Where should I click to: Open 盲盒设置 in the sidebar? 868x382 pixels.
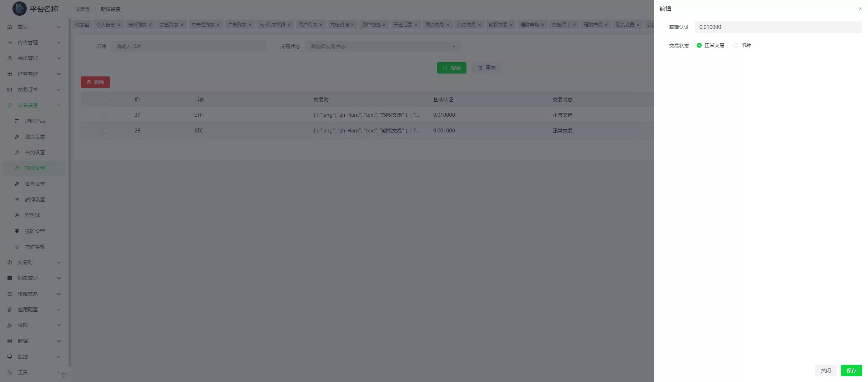point(35,184)
